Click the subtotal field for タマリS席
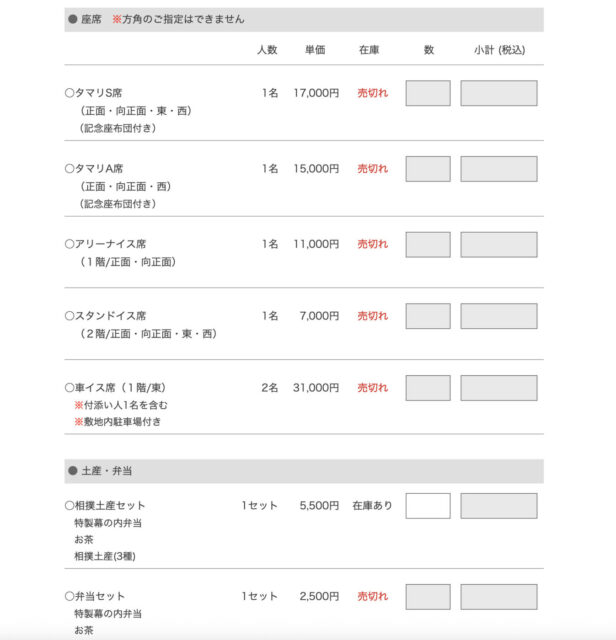Screen dimensions: 616x640 [498, 93]
